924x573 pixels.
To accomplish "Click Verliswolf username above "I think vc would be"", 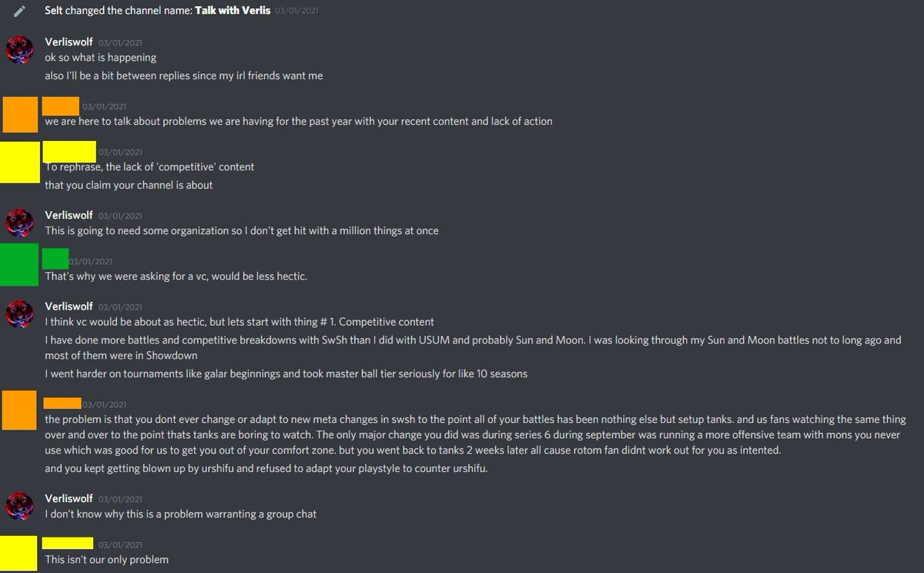I will click(x=69, y=306).
